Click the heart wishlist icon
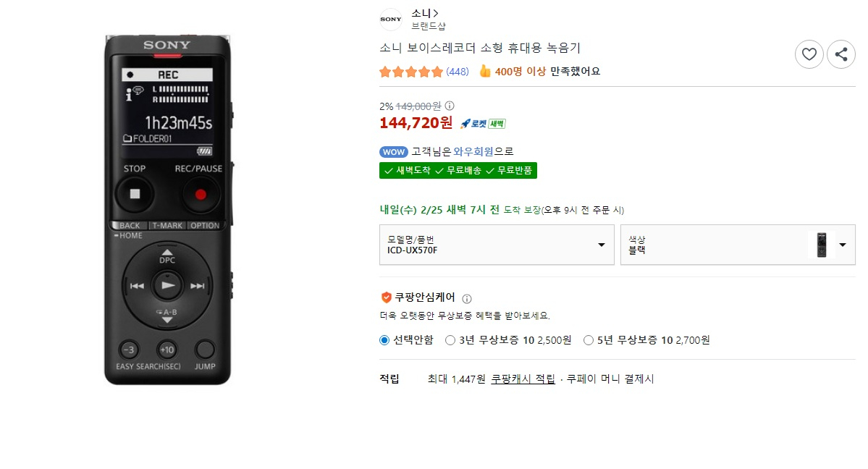868x469 pixels. pos(809,54)
